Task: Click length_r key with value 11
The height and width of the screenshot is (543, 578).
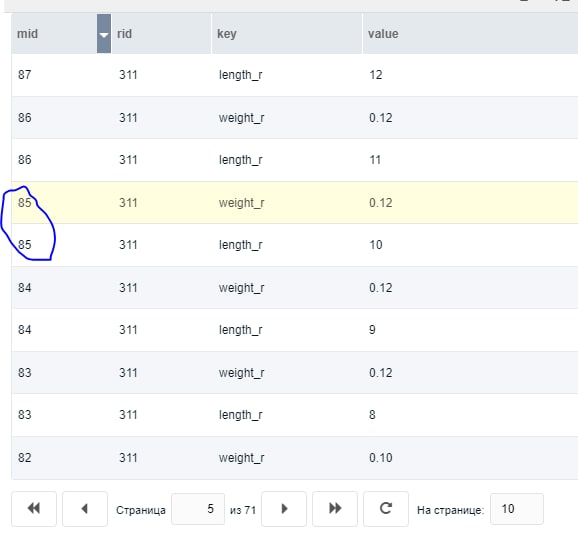Action: coord(240,160)
